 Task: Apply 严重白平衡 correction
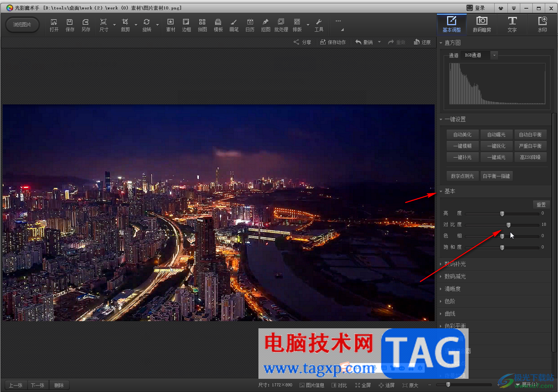tap(530, 146)
